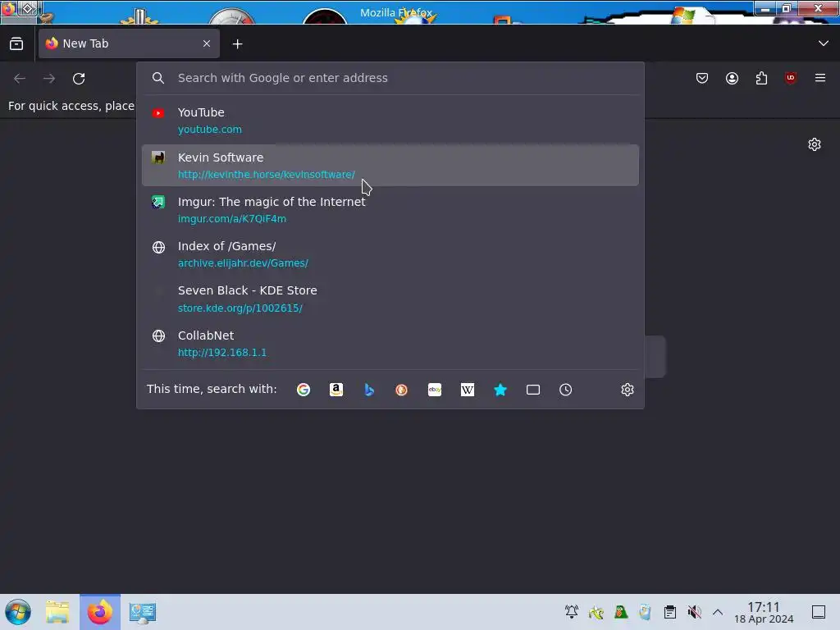
Task: Open the Extensions puzzle-piece menu
Action: [761, 78]
